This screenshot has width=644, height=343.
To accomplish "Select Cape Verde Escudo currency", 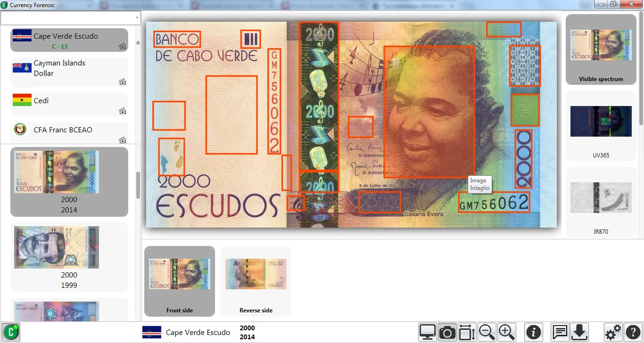I will click(69, 40).
